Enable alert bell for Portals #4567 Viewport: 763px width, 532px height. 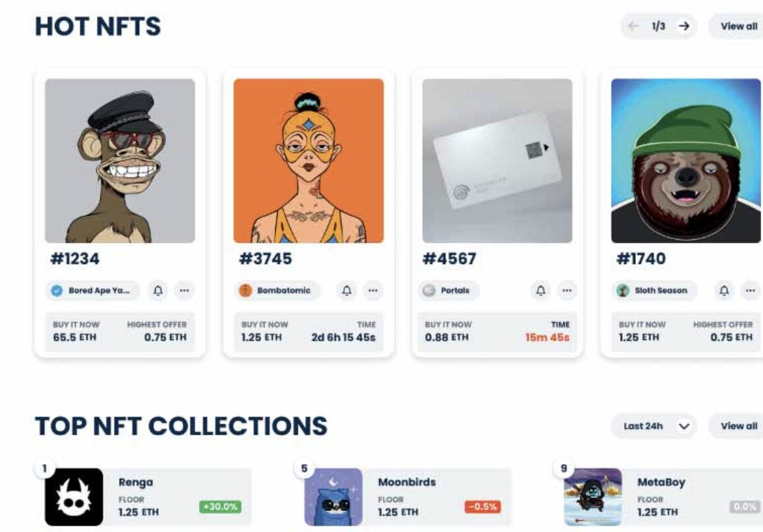coord(540,290)
